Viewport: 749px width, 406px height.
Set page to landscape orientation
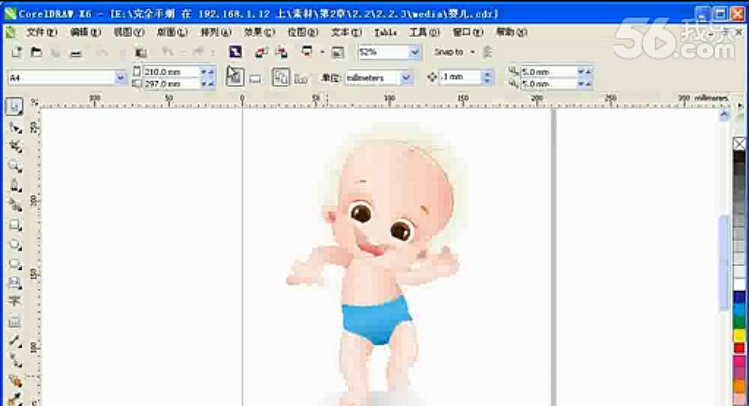click(255, 78)
